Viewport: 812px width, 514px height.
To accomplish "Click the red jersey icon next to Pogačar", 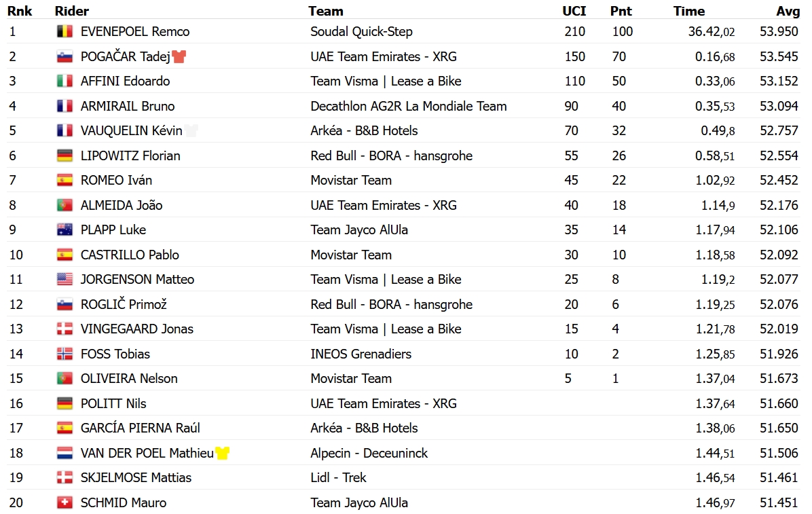I will 179,56.
